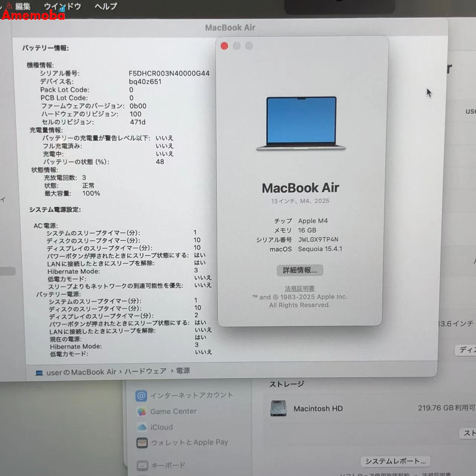The width and height of the screenshot is (476, 476).
Task: Click the 法規証明書 link
Action: point(300,288)
